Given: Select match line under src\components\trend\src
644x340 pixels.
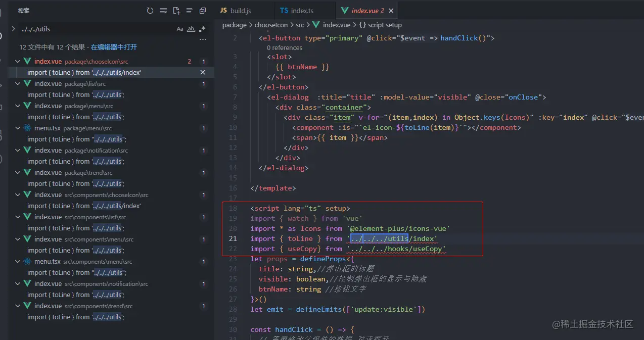Looking at the screenshot, I should pos(76,317).
